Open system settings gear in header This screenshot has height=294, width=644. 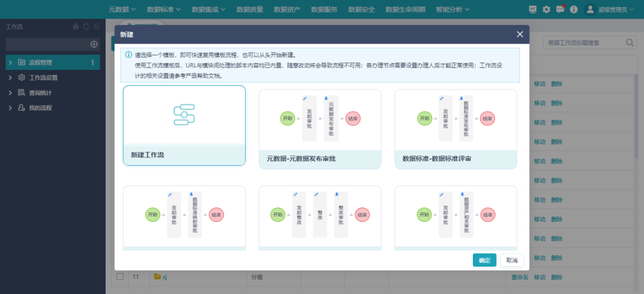pos(546,10)
